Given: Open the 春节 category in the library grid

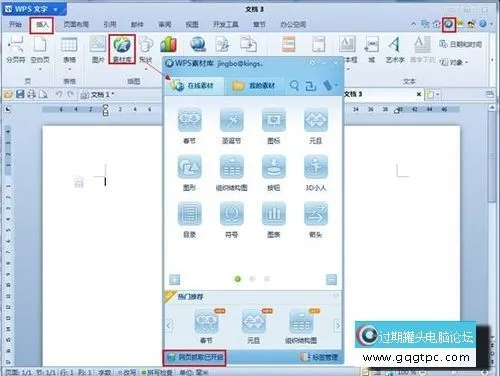Looking at the screenshot, I should coord(189,126).
